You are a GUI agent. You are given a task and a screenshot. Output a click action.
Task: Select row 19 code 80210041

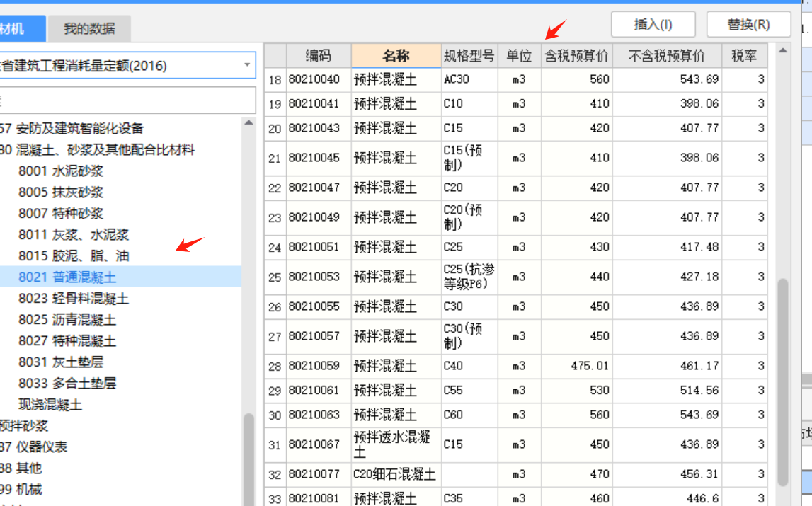[319, 104]
